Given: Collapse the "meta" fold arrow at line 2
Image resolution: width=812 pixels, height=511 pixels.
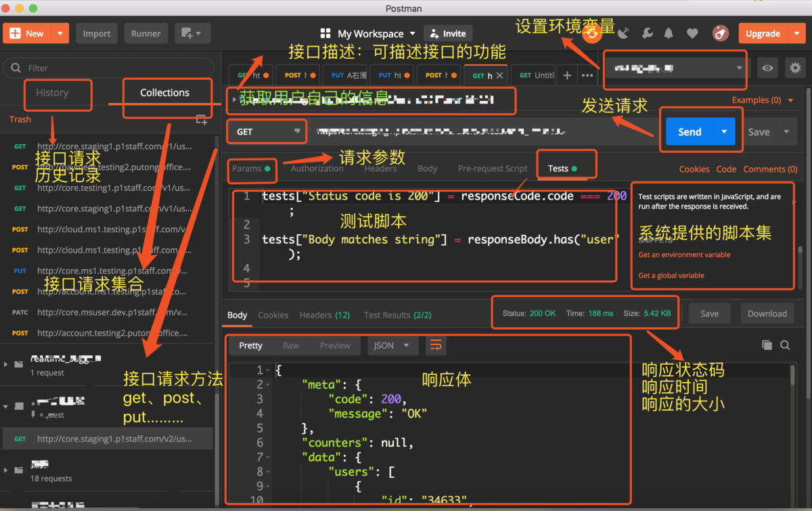Looking at the screenshot, I should click(x=269, y=385).
